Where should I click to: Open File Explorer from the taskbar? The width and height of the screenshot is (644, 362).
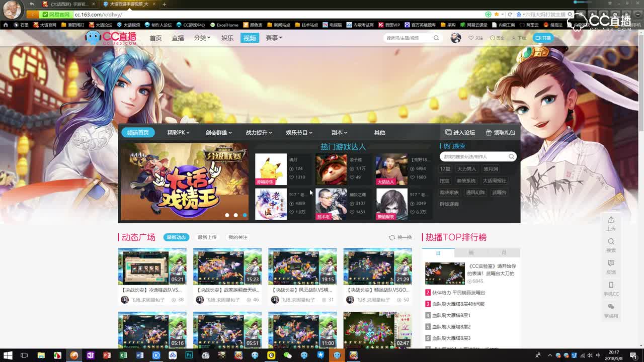41,355
